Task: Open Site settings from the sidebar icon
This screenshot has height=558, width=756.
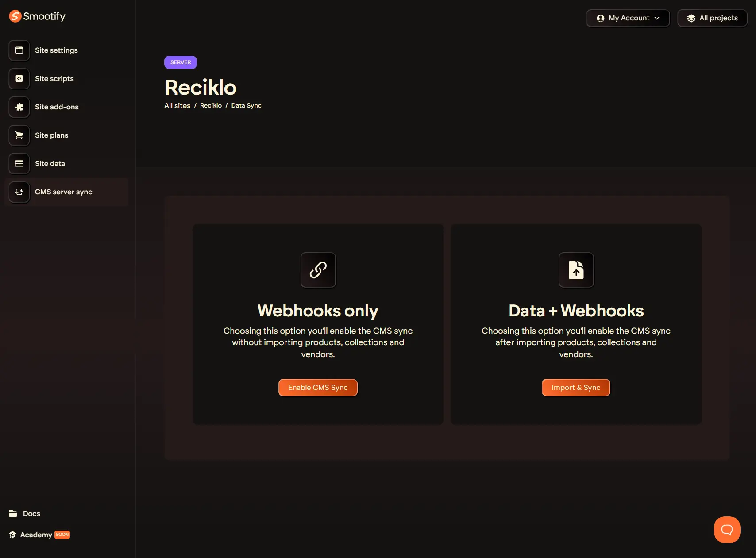Action: click(x=19, y=50)
